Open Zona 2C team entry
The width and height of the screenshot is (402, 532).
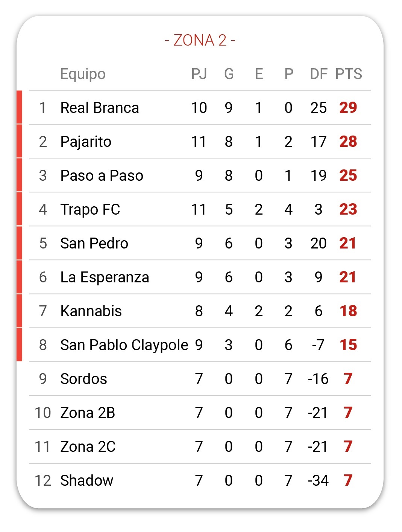pyautogui.click(x=200, y=447)
